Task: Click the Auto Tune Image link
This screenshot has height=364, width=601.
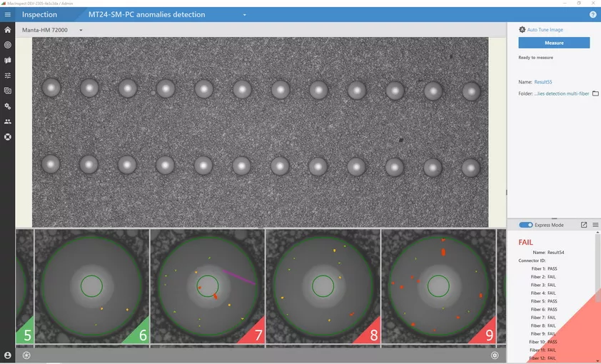Action: pos(545,30)
